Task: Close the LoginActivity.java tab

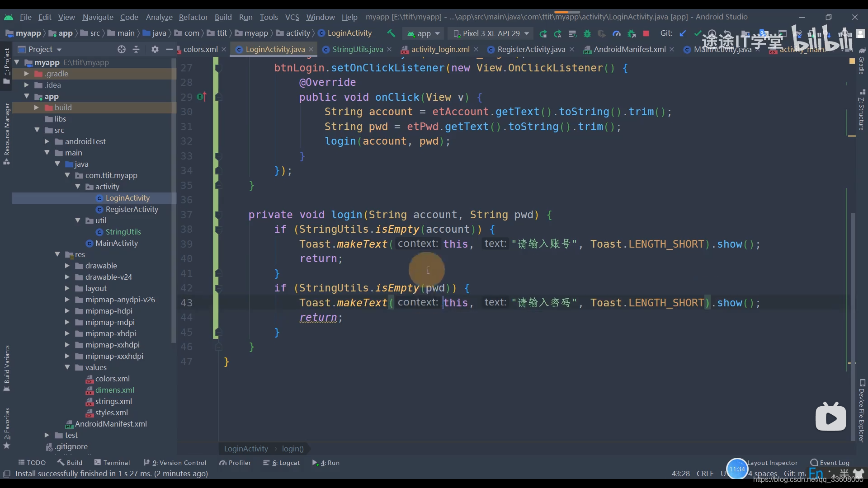Action: tap(311, 49)
